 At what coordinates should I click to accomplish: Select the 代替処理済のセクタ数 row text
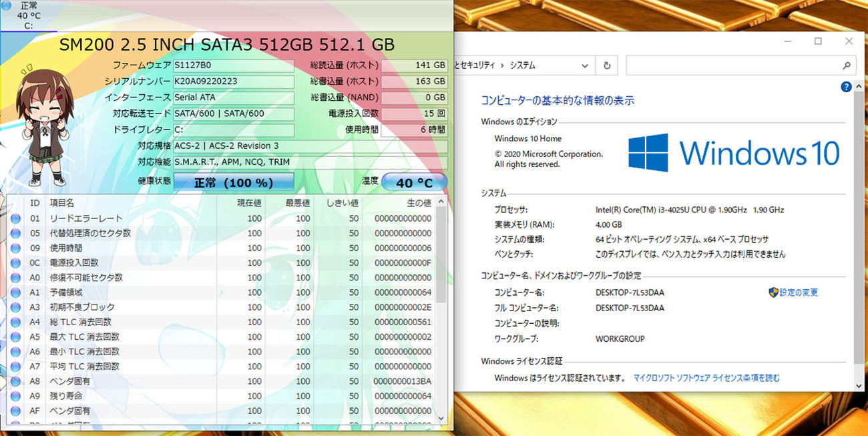coord(90,234)
